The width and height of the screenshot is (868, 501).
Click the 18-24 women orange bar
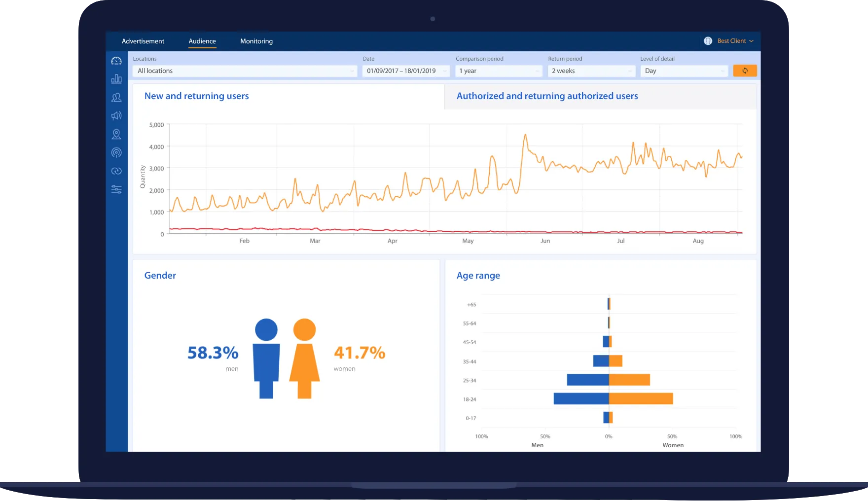point(641,398)
